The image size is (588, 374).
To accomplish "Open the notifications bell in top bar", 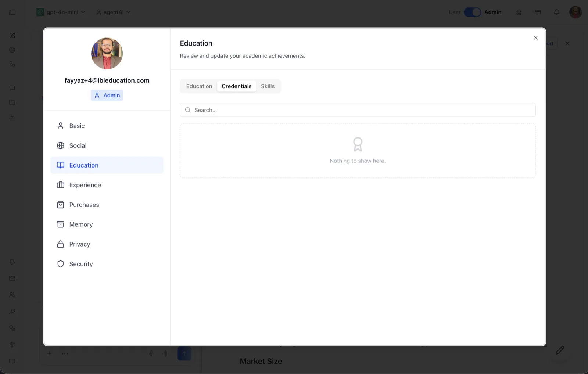I will point(557,12).
